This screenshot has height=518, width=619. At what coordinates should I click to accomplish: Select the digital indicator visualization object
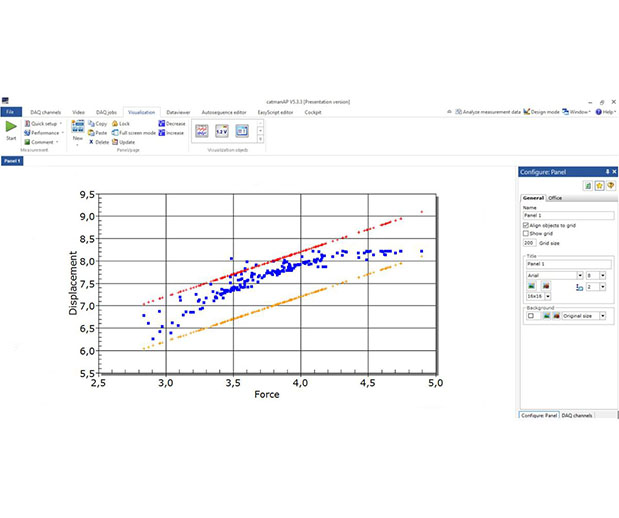222,130
